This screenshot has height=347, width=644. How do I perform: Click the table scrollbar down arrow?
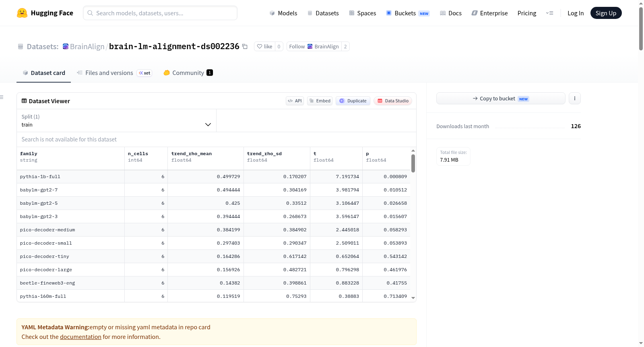(413, 298)
